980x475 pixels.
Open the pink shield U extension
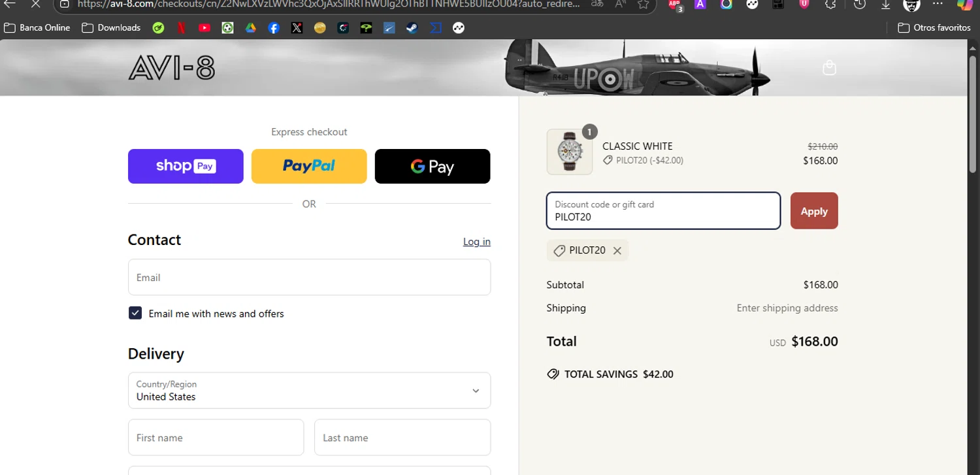(x=804, y=4)
